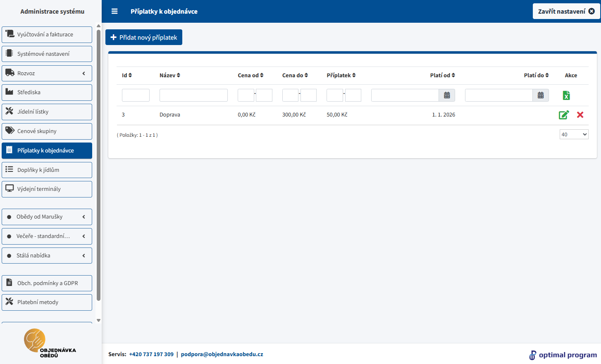Delete the Doprava surcharge with red X
This screenshot has height=364, width=601.
[x=580, y=115]
